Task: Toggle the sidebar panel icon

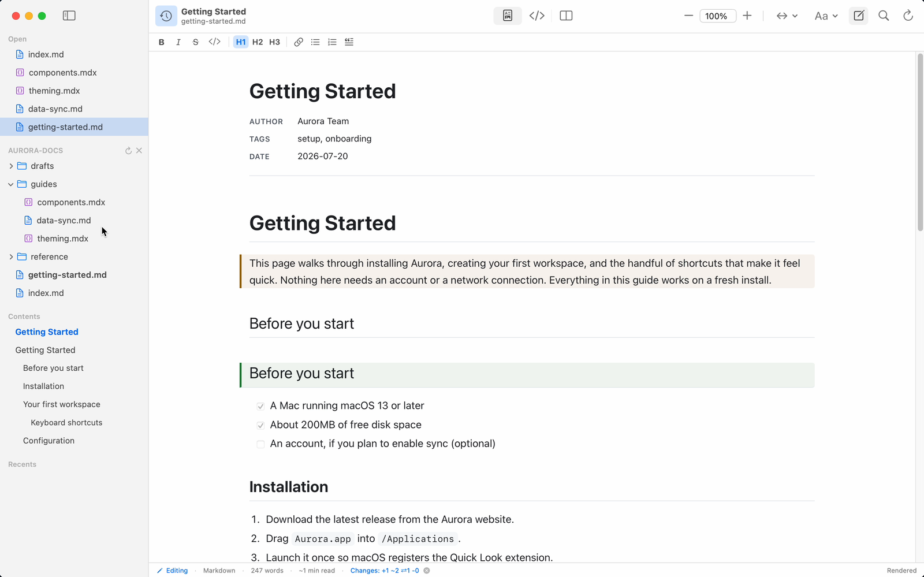Action: tap(69, 16)
